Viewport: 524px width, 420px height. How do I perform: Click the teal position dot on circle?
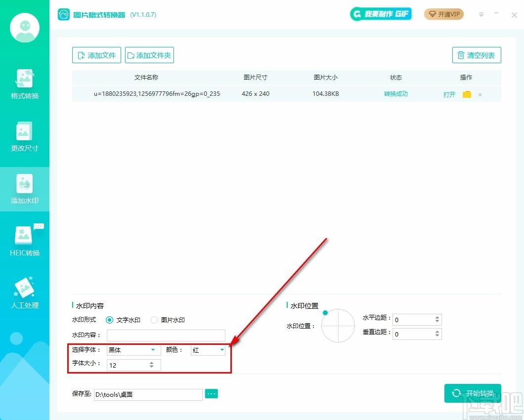(x=325, y=313)
